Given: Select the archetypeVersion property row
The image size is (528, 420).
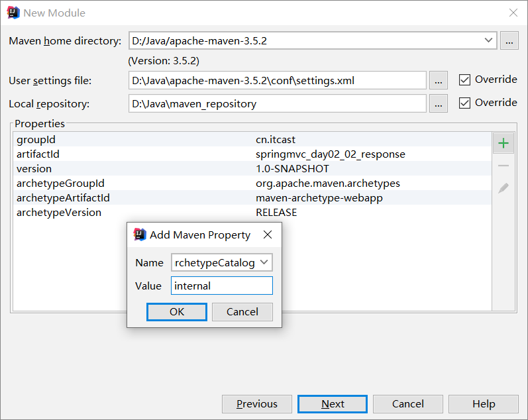Looking at the screenshot, I should (252, 212).
